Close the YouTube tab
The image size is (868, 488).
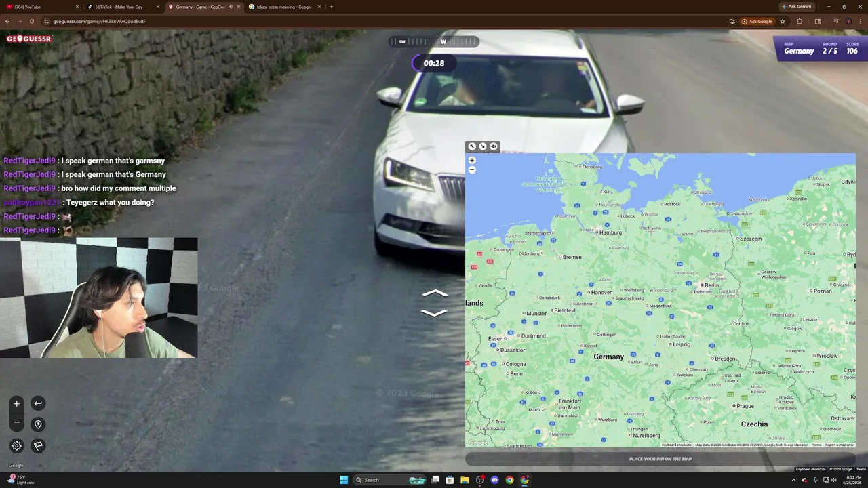click(x=77, y=7)
